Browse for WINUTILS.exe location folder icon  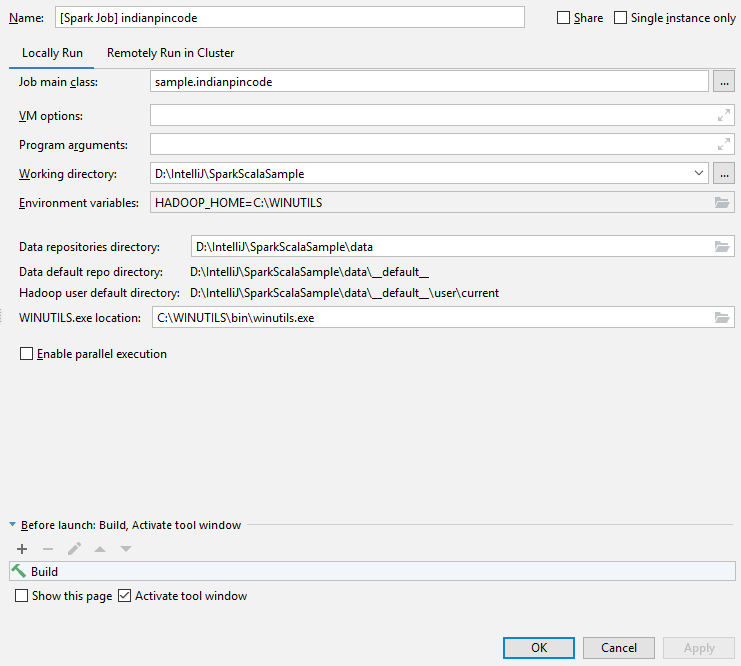(x=722, y=318)
